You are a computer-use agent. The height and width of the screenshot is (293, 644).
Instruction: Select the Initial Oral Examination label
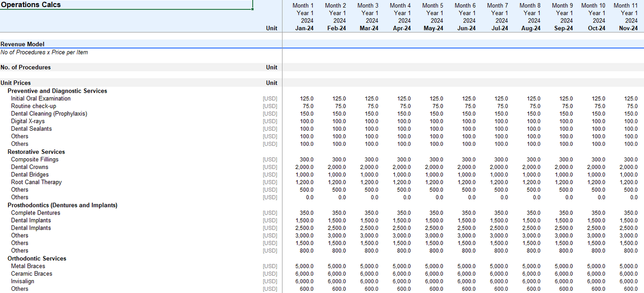point(41,99)
